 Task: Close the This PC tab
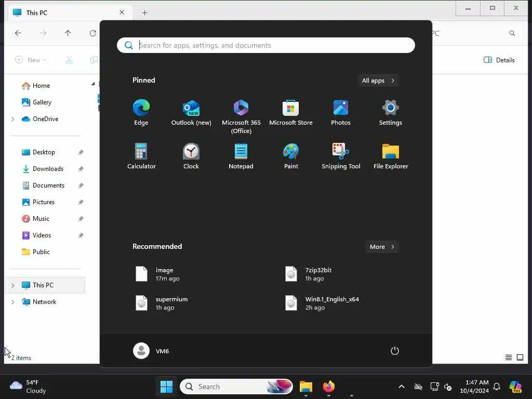click(x=122, y=12)
